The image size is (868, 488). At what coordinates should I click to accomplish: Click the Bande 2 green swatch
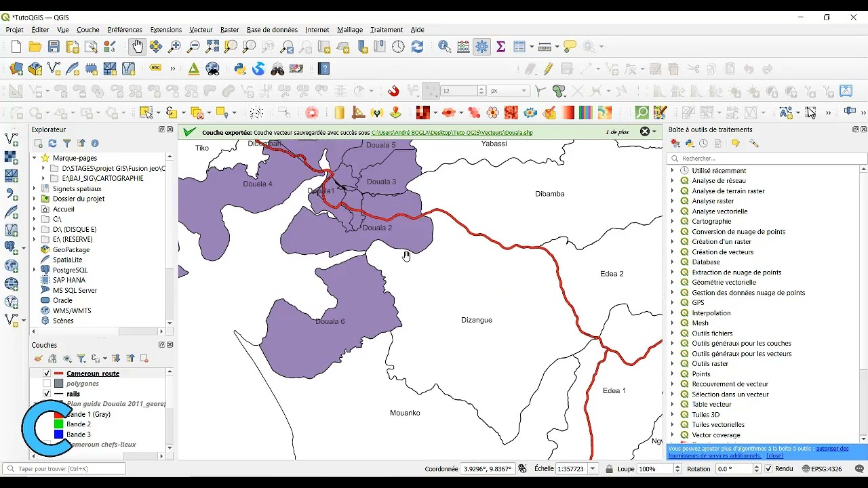[x=58, y=424]
